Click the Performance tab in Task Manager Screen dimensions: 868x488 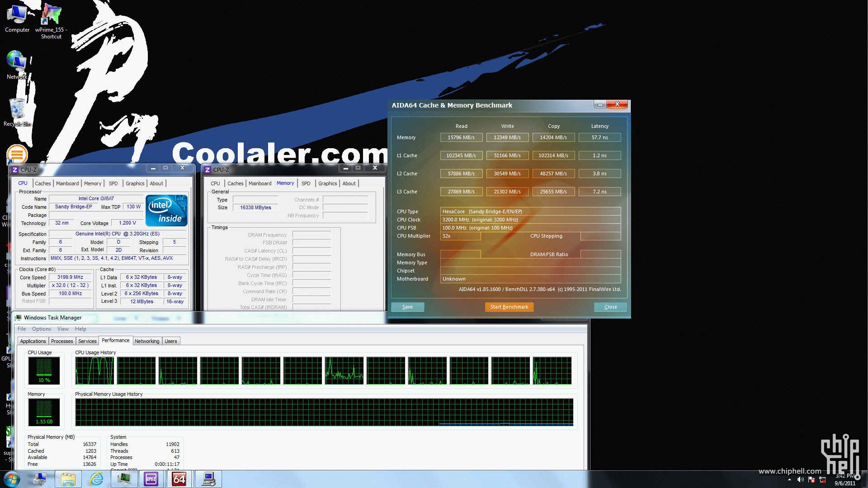click(115, 340)
